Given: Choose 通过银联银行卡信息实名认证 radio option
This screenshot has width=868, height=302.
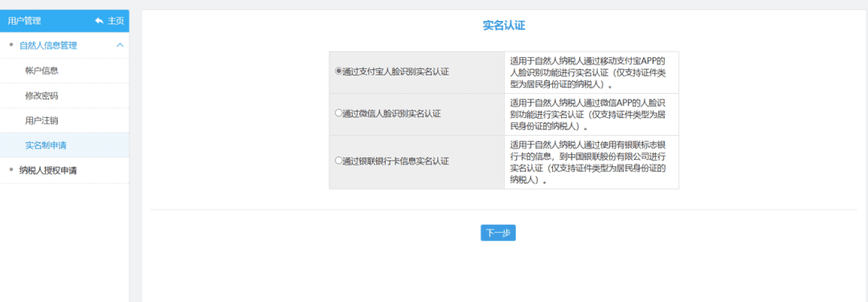Looking at the screenshot, I should [339, 161].
